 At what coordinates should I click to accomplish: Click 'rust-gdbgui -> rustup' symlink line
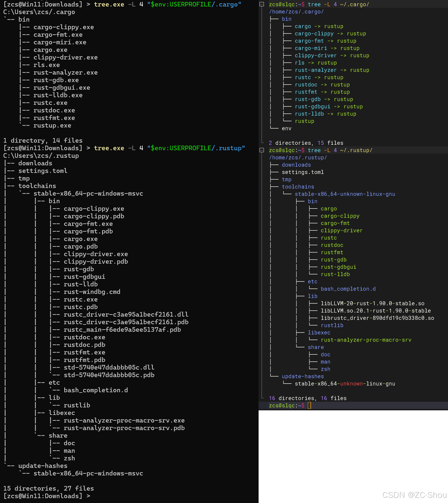click(x=329, y=106)
